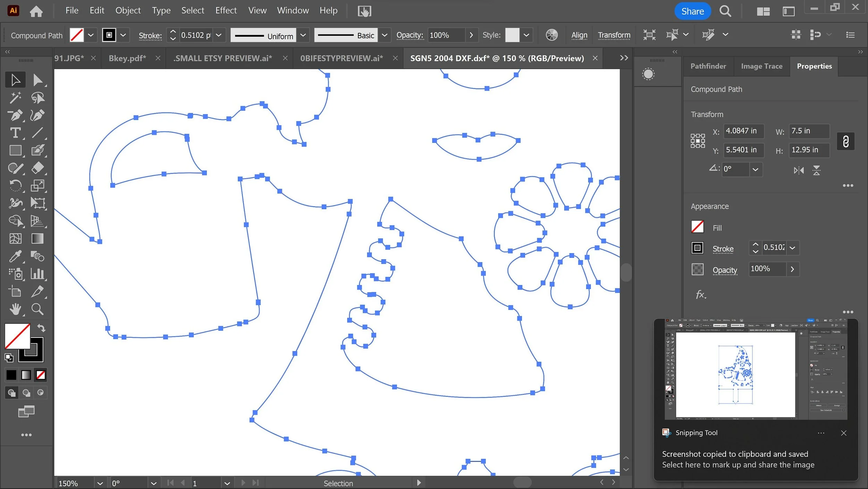Click the X position input field

[x=743, y=131]
